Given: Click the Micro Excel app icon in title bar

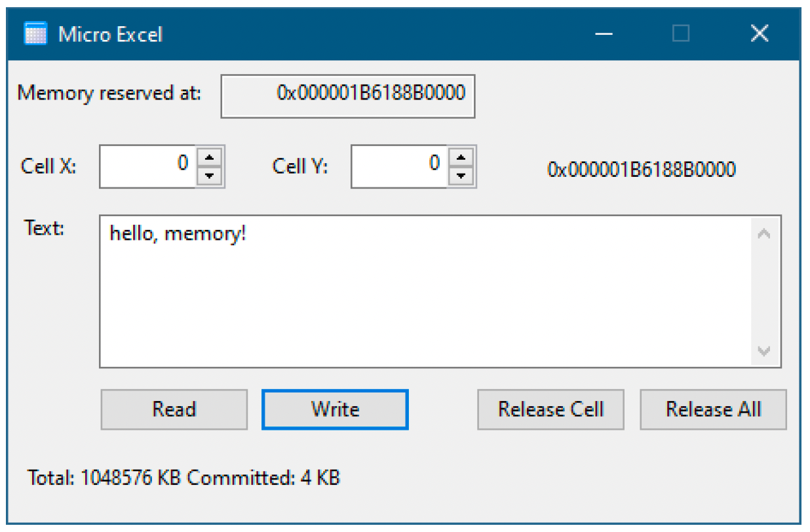Looking at the screenshot, I should [x=35, y=33].
